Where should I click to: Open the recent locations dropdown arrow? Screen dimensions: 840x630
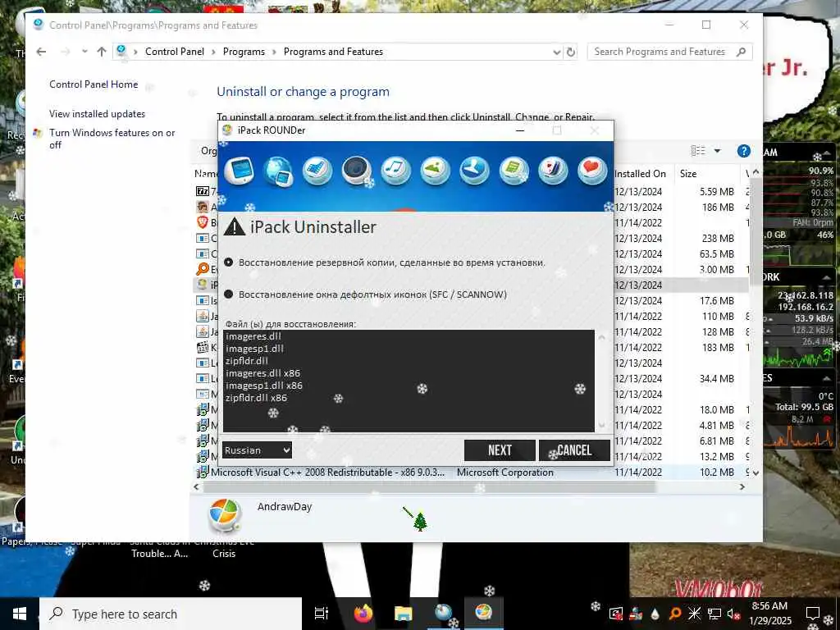click(x=84, y=52)
